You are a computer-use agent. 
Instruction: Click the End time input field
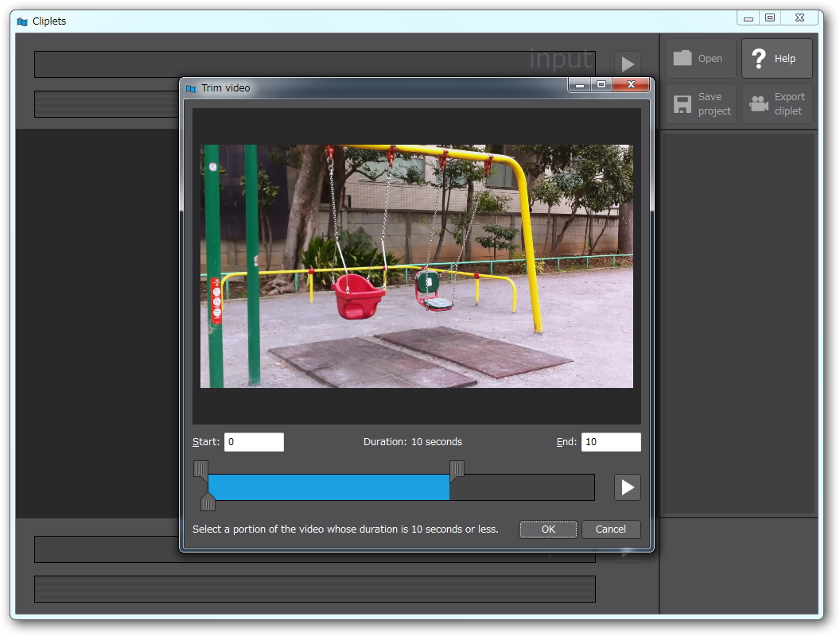(611, 442)
